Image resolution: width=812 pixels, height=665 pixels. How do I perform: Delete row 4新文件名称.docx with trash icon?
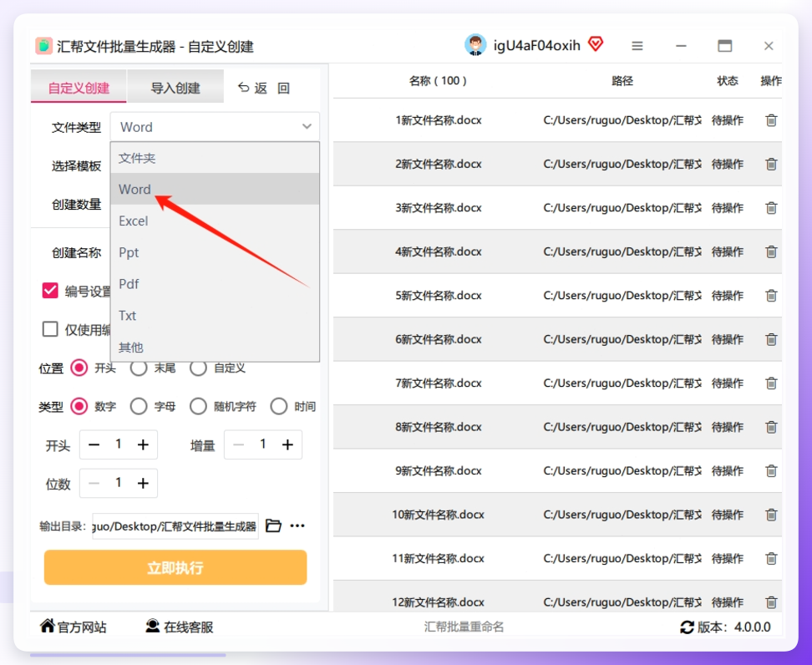coord(771,251)
